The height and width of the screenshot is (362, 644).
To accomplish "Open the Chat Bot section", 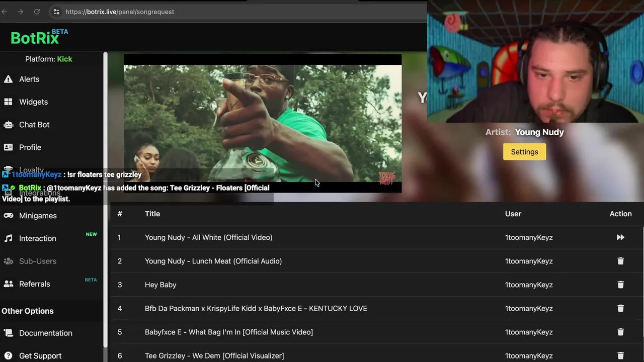I will [x=34, y=125].
